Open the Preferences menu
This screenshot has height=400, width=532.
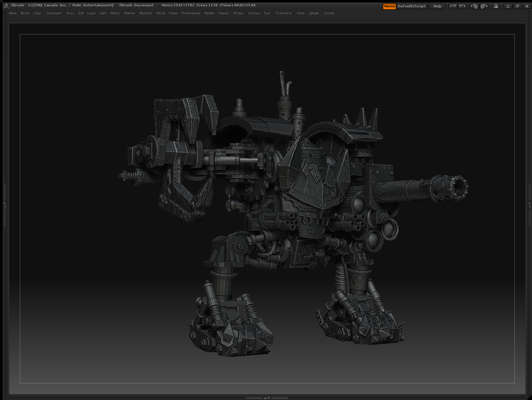pos(191,13)
